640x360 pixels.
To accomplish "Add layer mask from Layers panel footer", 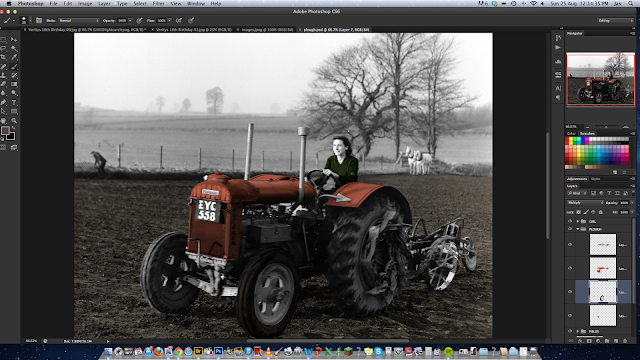I will tap(589, 341).
